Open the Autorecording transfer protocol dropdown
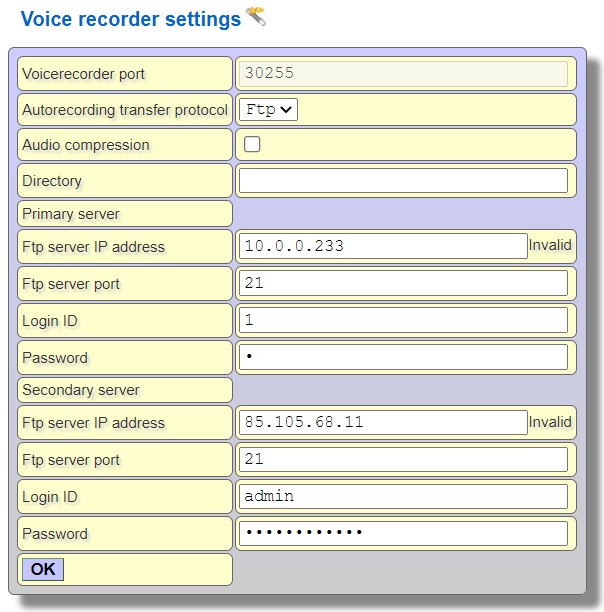This screenshot has height=612, width=604. (x=268, y=109)
